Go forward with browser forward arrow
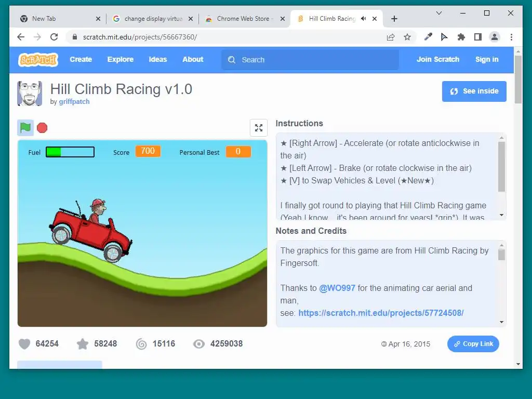 (x=37, y=37)
